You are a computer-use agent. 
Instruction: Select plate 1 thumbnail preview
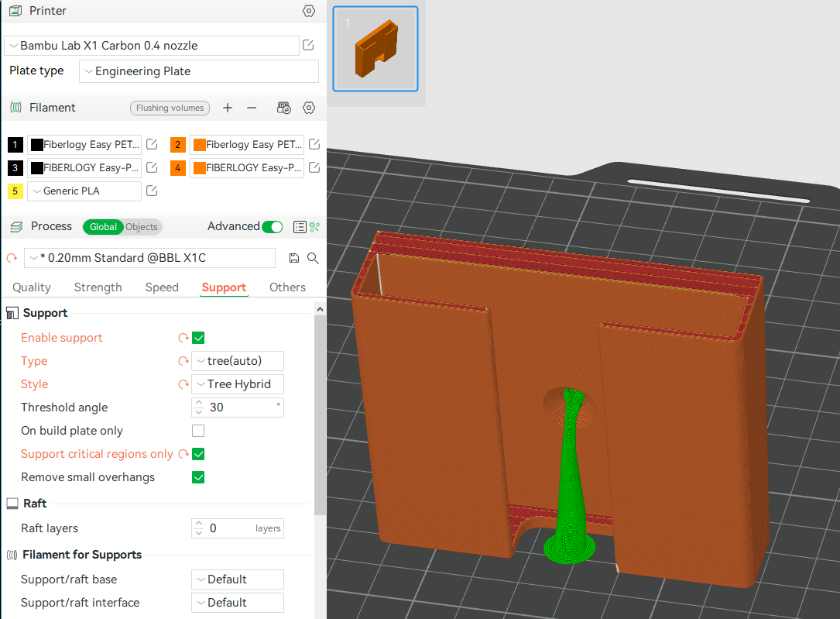coord(375,49)
